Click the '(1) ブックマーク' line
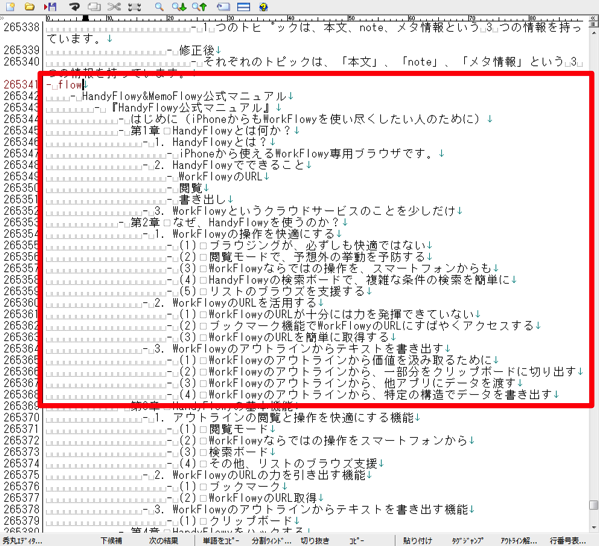Image resolution: width=599 pixels, height=546 pixels. [x=229, y=486]
